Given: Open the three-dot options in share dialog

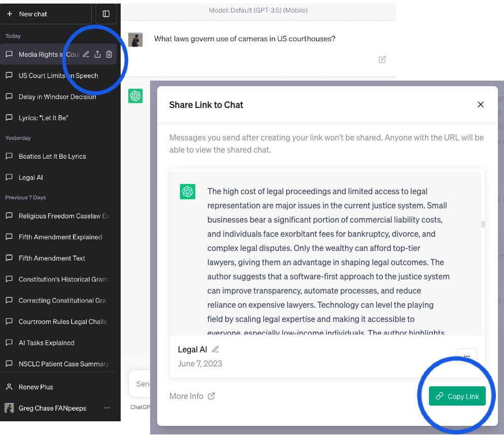Looking at the screenshot, I should 466,356.
